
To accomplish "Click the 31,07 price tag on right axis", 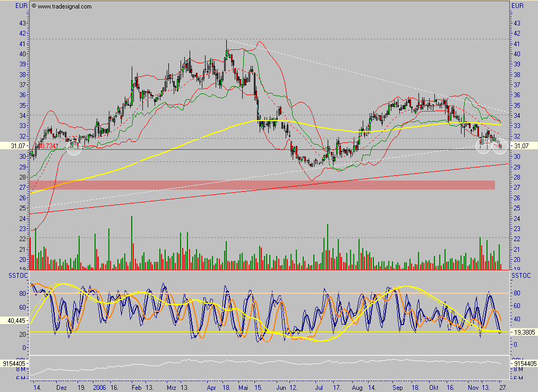I will pos(523,146).
